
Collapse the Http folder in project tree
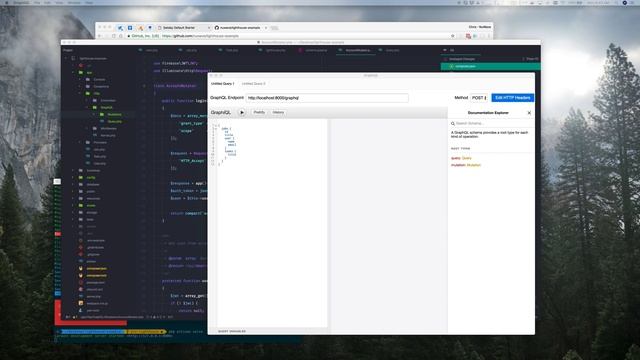click(x=80, y=93)
